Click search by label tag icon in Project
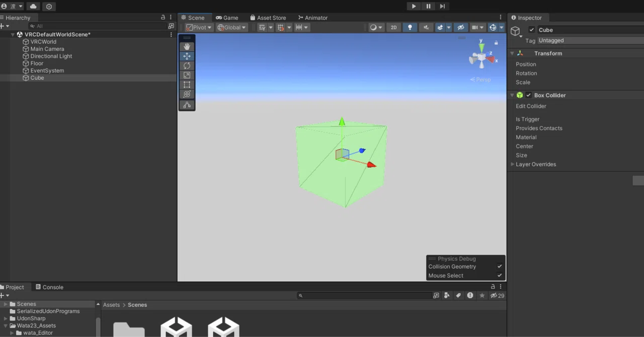The width and height of the screenshot is (644, 337). click(x=458, y=296)
